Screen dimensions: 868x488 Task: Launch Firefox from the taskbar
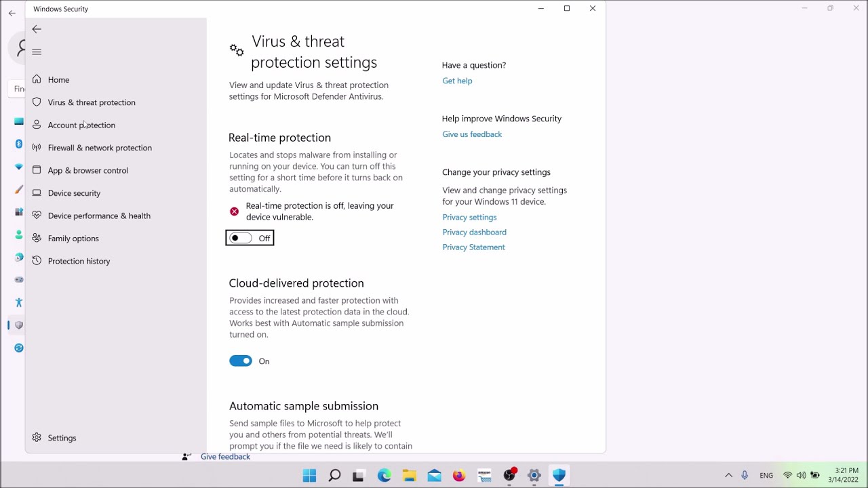point(459,476)
